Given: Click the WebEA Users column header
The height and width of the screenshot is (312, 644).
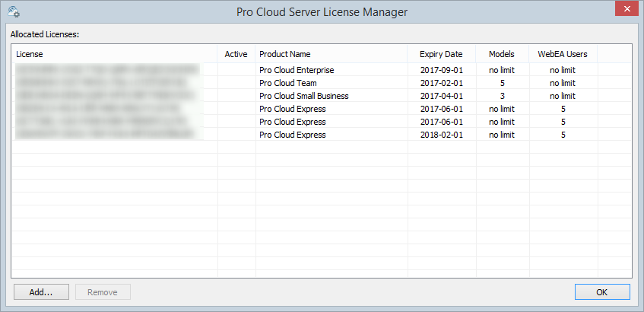Looking at the screenshot, I should coord(563,54).
